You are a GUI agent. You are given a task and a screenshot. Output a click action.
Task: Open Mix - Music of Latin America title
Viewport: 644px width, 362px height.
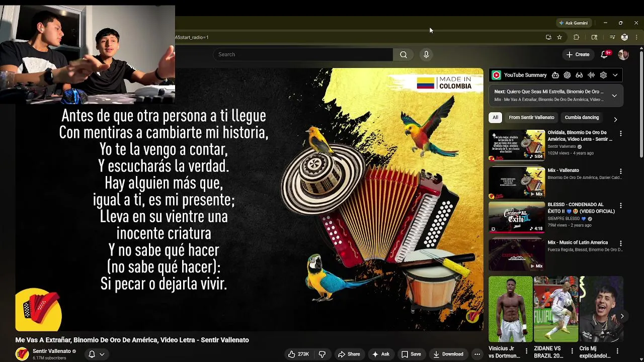578,242
